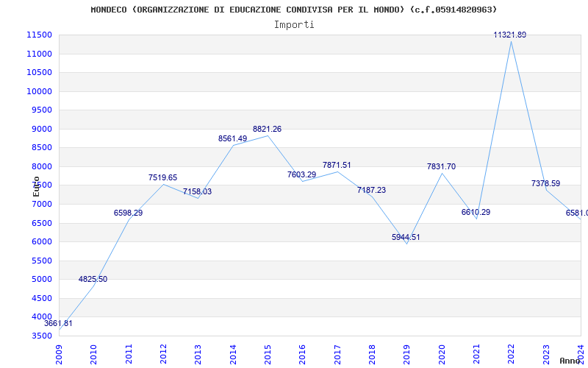Select data label 7519.65
Image resolution: width=588 pixels, height=368 pixels.
coord(162,177)
